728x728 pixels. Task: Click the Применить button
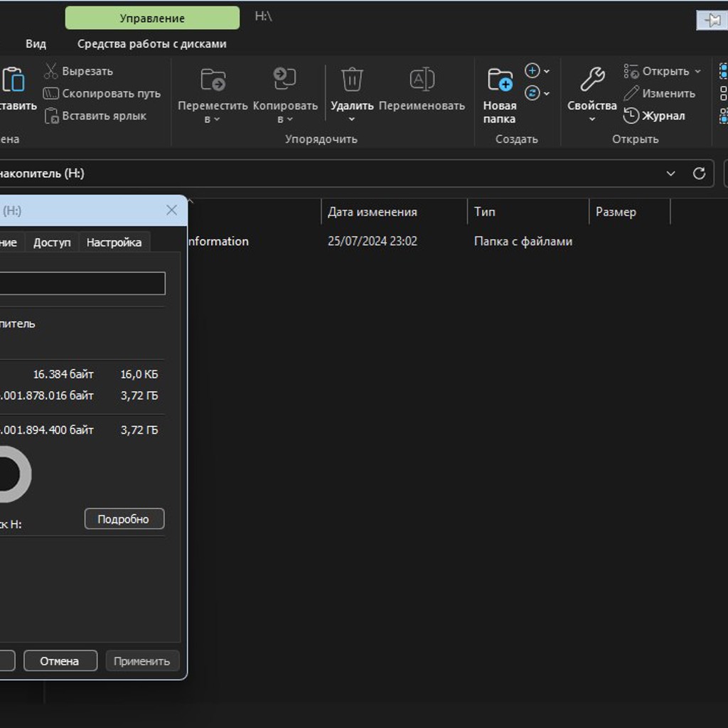click(142, 660)
